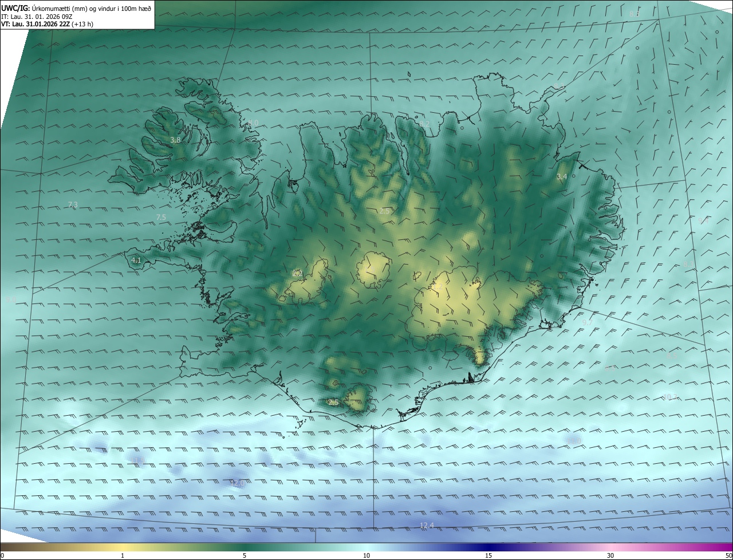Click the 7.5 value in Breiðafjörður bay
Image resolution: width=733 pixels, height=560 pixels.
click(161, 217)
